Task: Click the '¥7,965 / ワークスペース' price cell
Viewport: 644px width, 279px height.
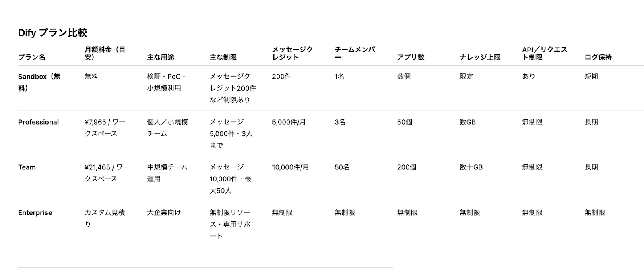Action: tap(105, 127)
